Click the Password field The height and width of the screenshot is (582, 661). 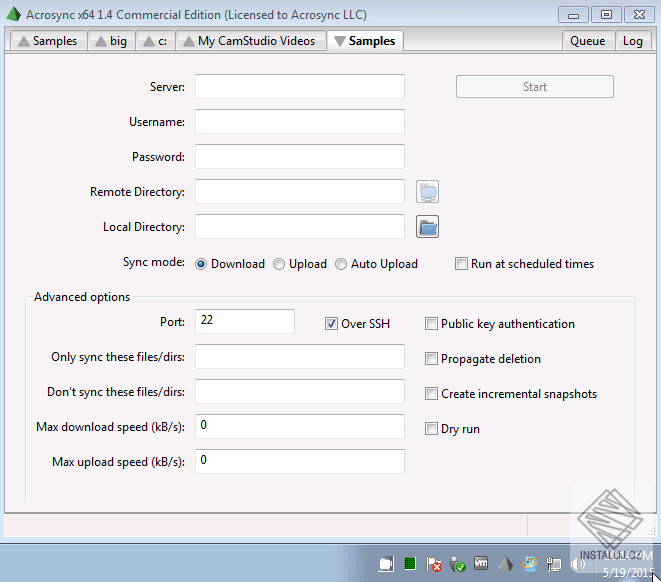[x=300, y=157]
